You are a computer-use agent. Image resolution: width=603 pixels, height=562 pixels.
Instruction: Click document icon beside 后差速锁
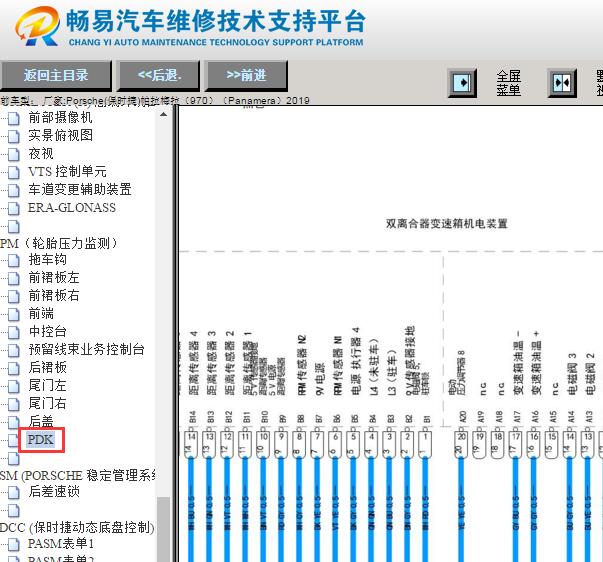[x=14, y=492]
